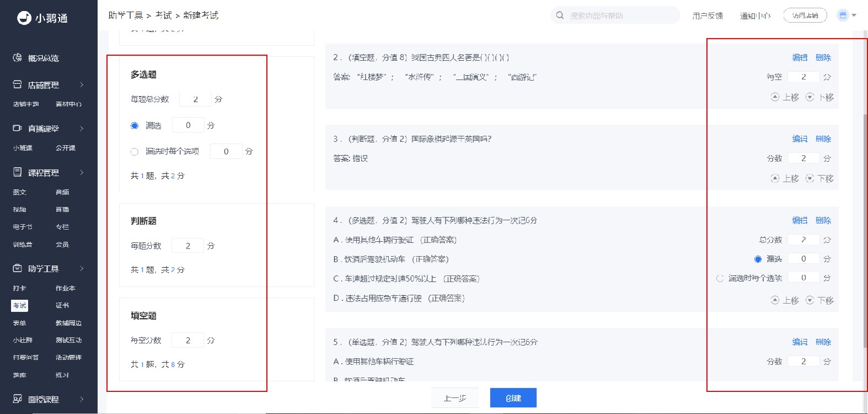This screenshot has width=868, height=414.
Task: Click 用户反馈 link in header
Action: click(708, 16)
